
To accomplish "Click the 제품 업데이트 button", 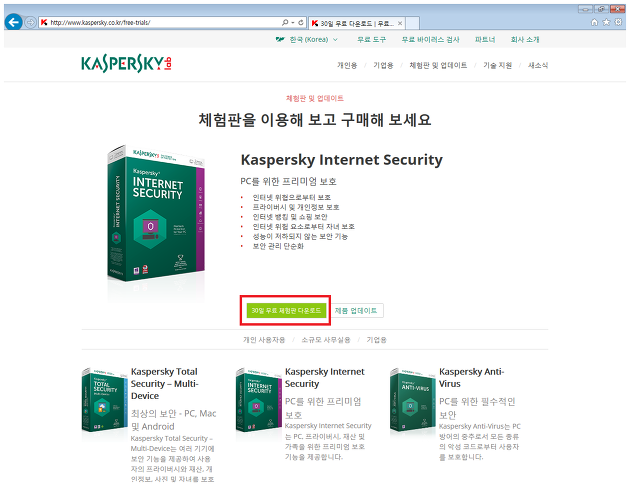I will (356, 310).
